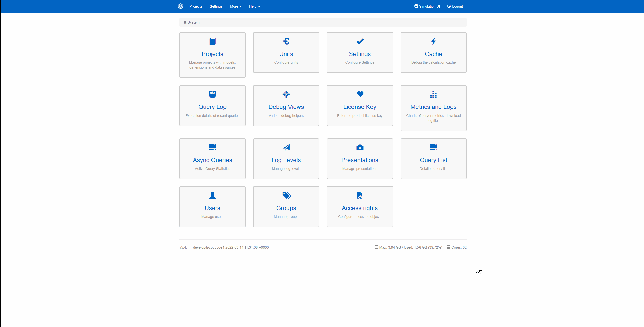Select the person icon on Users tile
The height and width of the screenshot is (327, 644).
(x=212, y=195)
